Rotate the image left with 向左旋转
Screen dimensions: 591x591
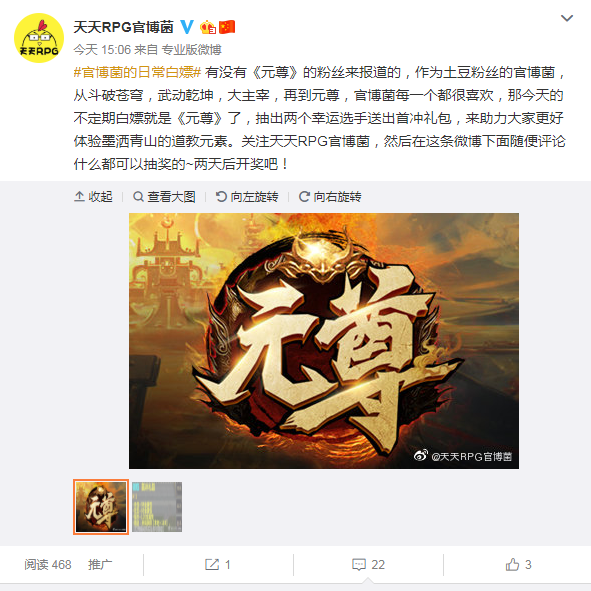(247, 197)
